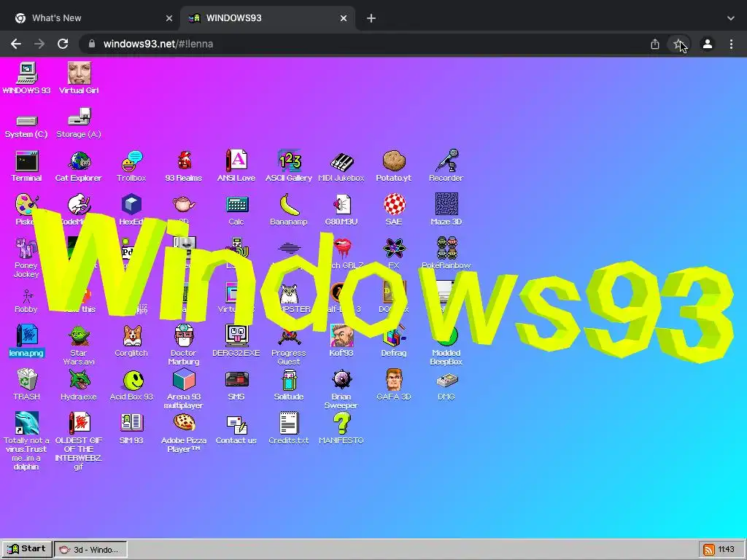Click the browser reload button
747x560 pixels.
click(x=63, y=44)
